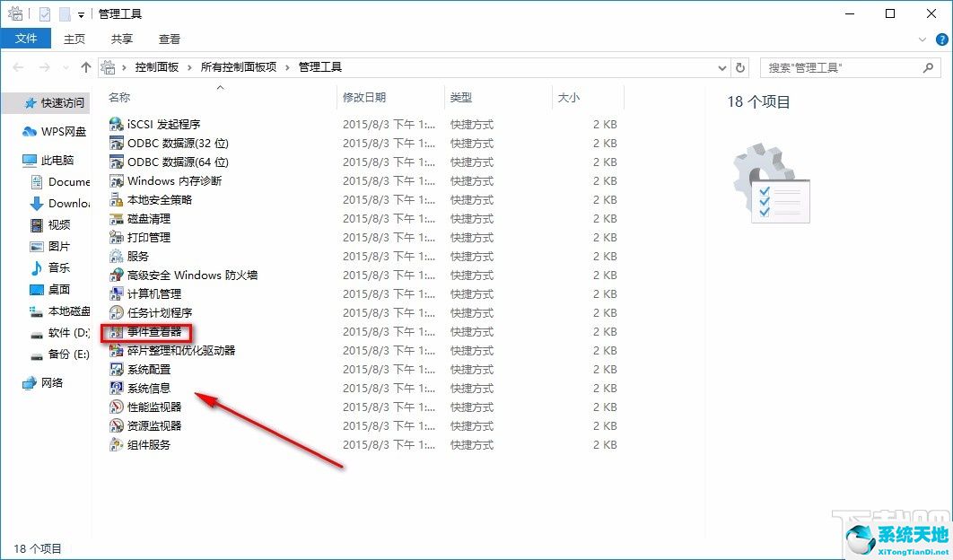Open the address bar history dropdown
953x560 pixels.
(x=722, y=68)
